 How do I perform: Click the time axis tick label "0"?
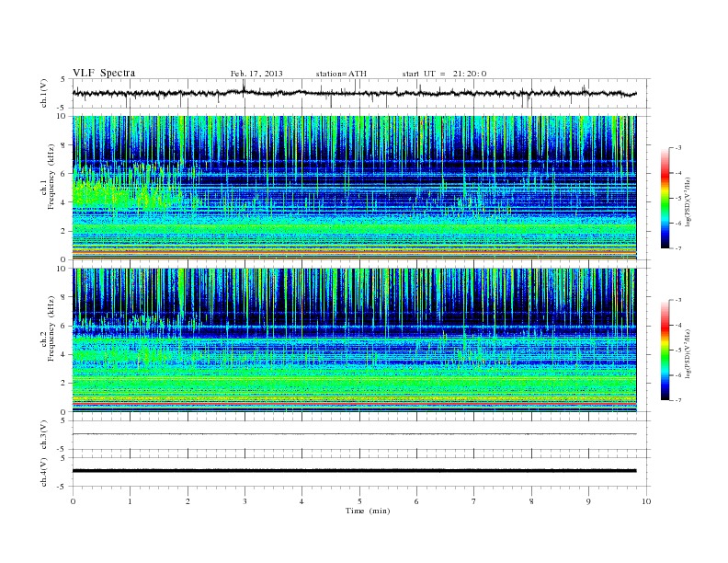pyautogui.click(x=73, y=501)
